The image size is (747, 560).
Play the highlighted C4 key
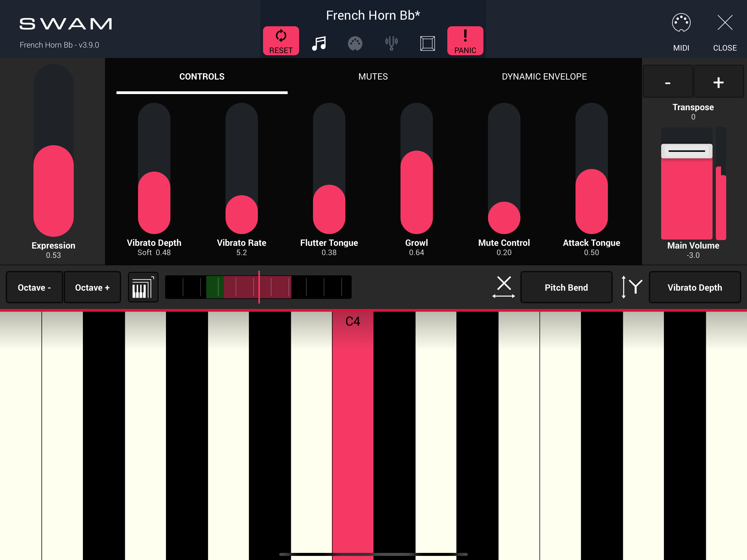pyautogui.click(x=352, y=436)
